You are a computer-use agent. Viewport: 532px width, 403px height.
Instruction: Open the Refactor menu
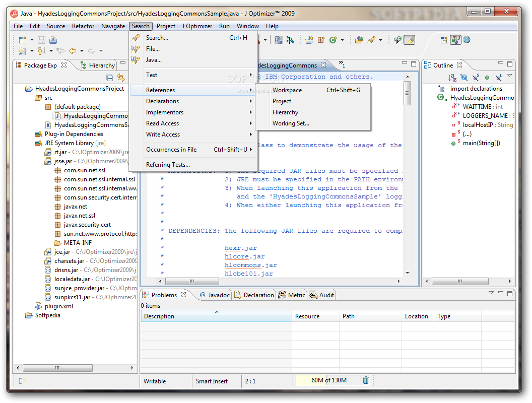(83, 26)
